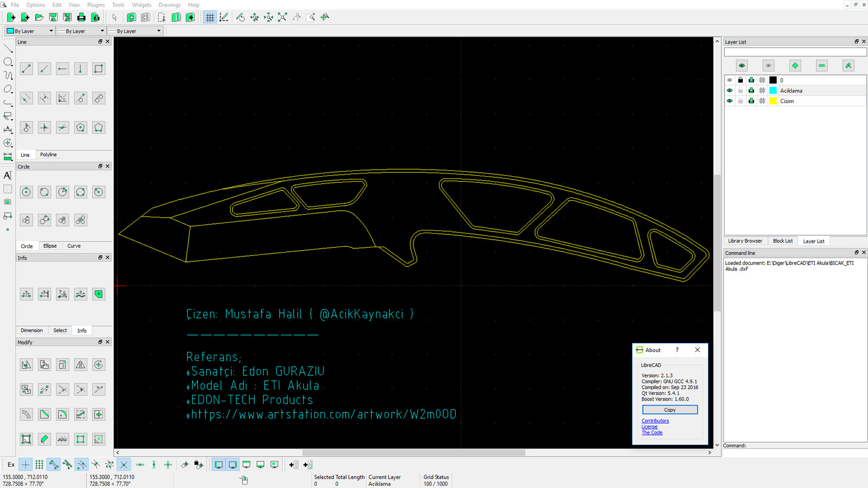The height and width of the screenshot is (488, 868).
Task: Click the Open file toolbar icon
Action: pos(39,17)
